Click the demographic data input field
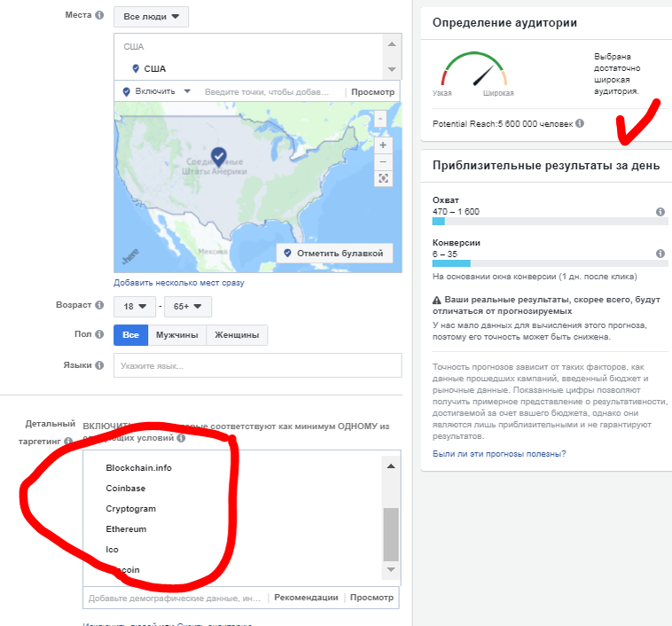Image resolution: width=672 pixels, height=626 pixels. coord(175,599)
